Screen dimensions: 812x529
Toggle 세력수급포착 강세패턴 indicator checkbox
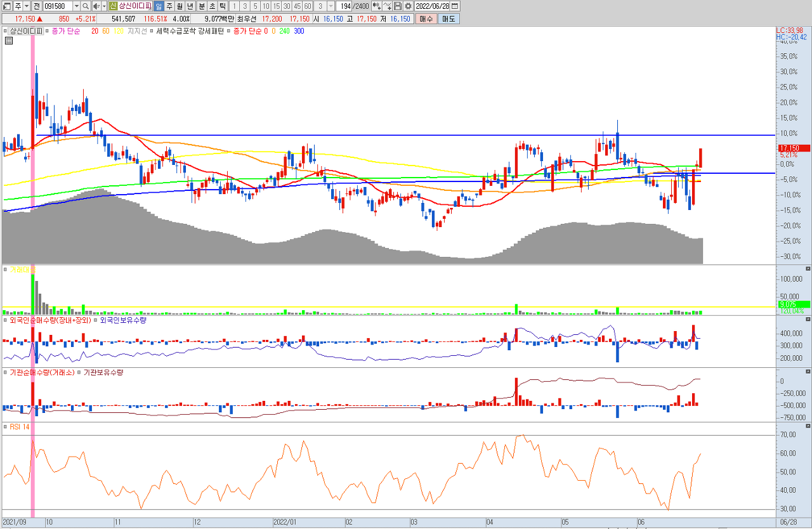[152, 30]
